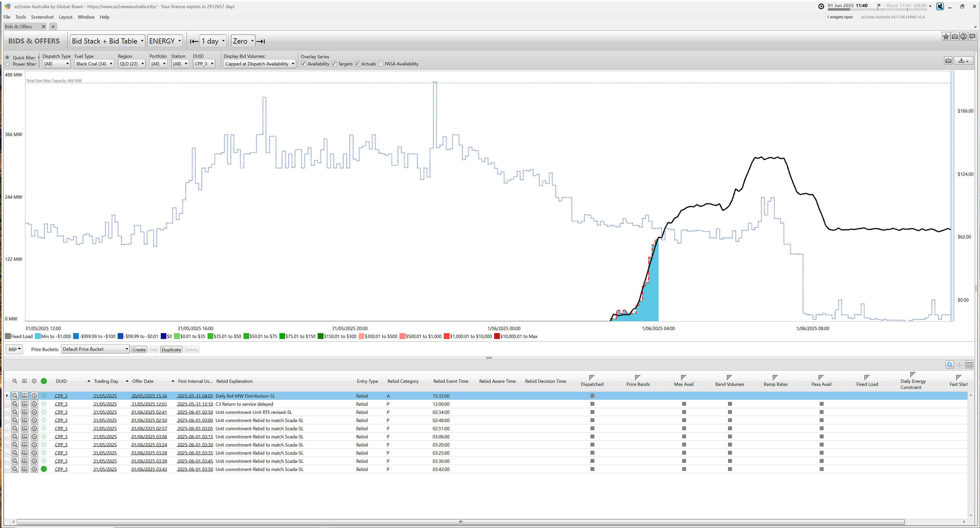Open the Capped at Dispatch Availability dropdown

coord(260,64)
